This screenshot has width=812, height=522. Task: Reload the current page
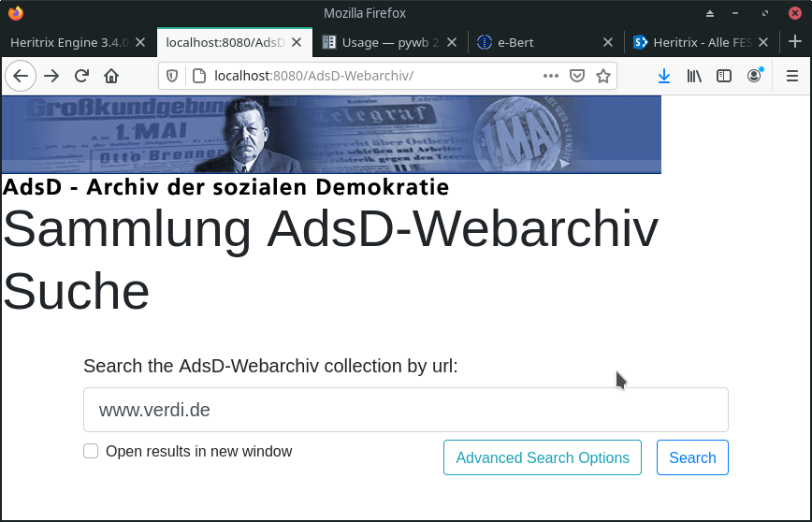(x=81, y=76)
